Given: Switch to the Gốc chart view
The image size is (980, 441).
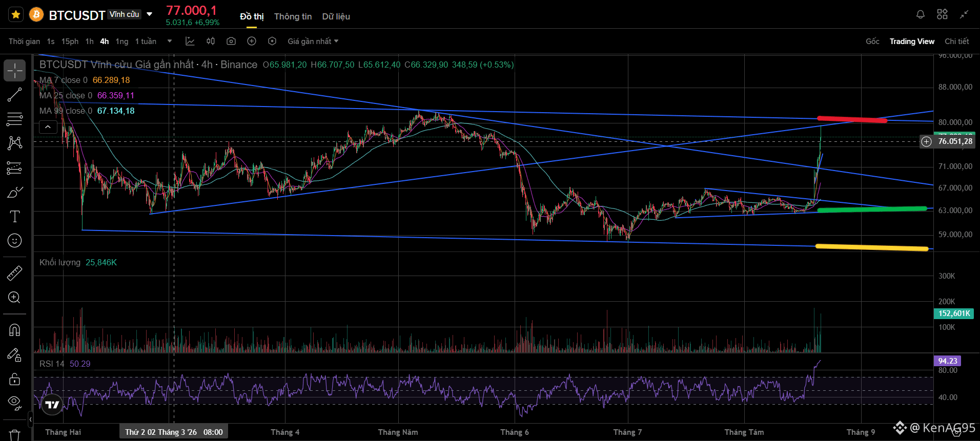Looking at the screenshot, I should (x=872, y=41).
